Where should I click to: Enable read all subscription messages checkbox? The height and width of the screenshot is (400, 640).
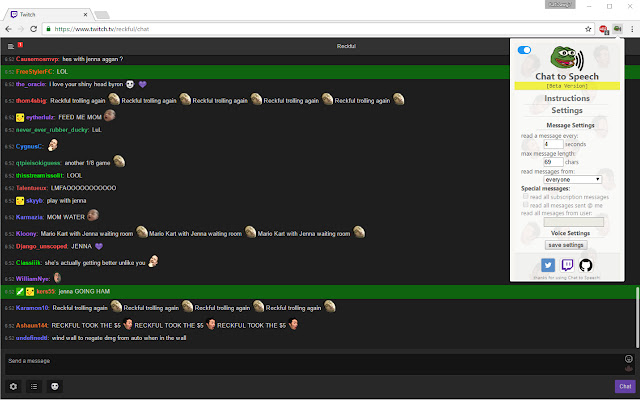pyautogui.click(x=526, y=196)
